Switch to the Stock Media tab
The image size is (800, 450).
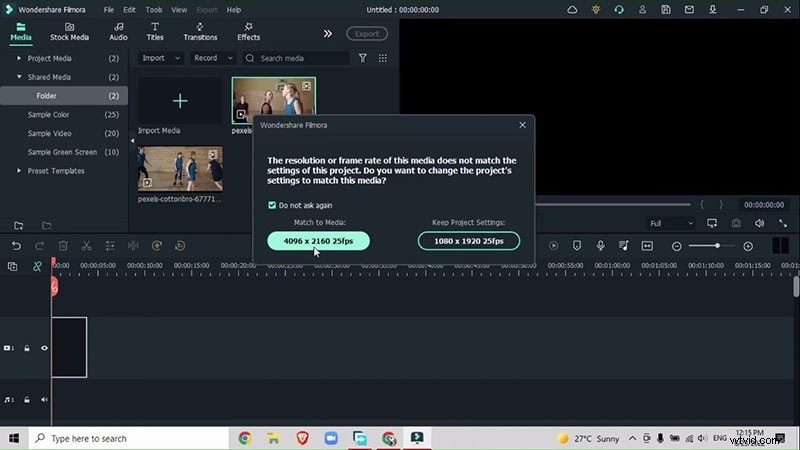[x=69, y=32]
